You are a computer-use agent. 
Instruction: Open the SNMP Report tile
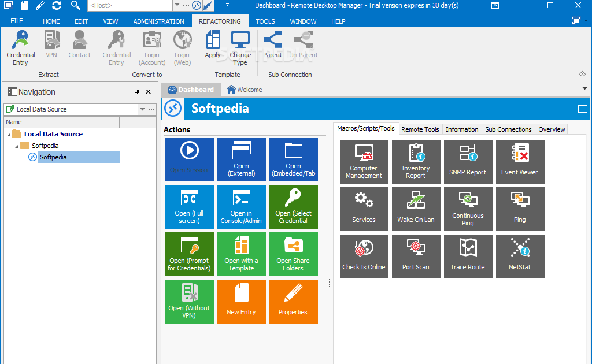468,162
